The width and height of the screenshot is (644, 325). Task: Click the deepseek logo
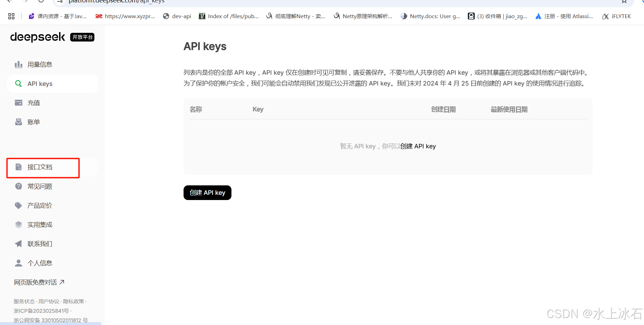tap(37, 37)
